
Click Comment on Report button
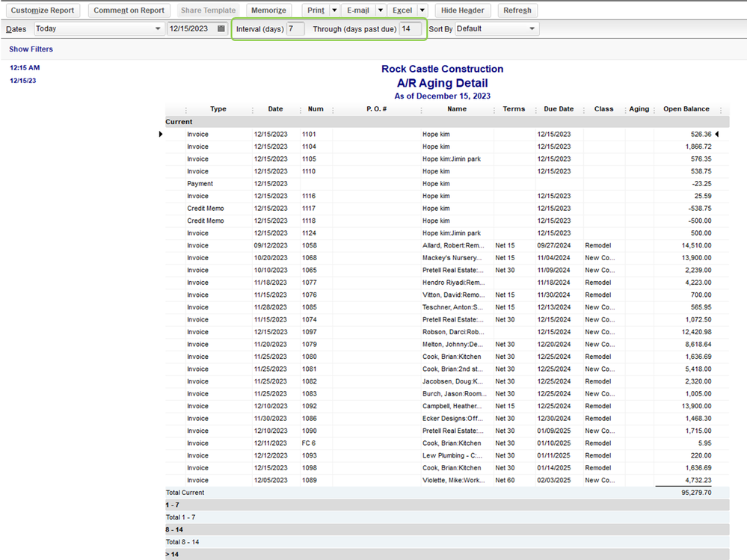[x=129, y=10]
